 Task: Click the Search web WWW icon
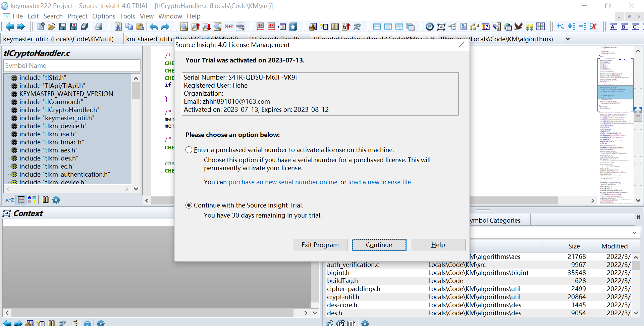tap(240, 27)
